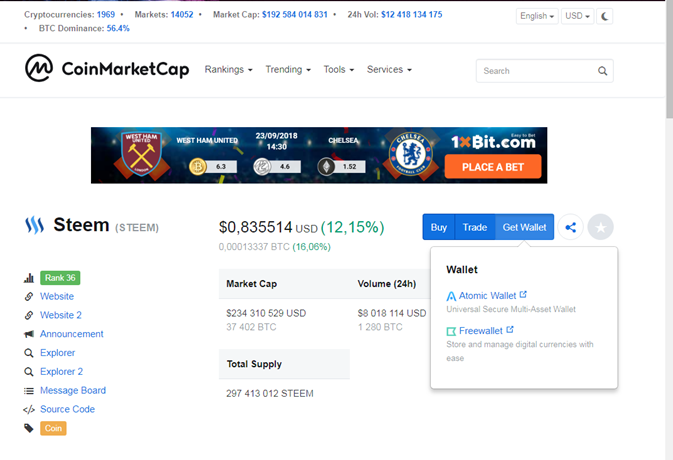Viewport: 673px width, 460px height.
Task: Click 24h Vol value $12 418 134 175
Action: tap(412, 15)
